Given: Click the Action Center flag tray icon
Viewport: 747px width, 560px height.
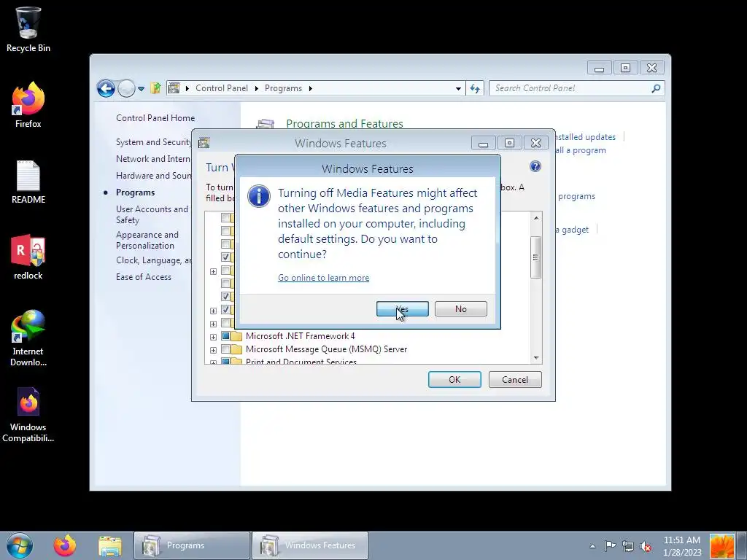Looking at the screenshot, I should pos(610,545).
